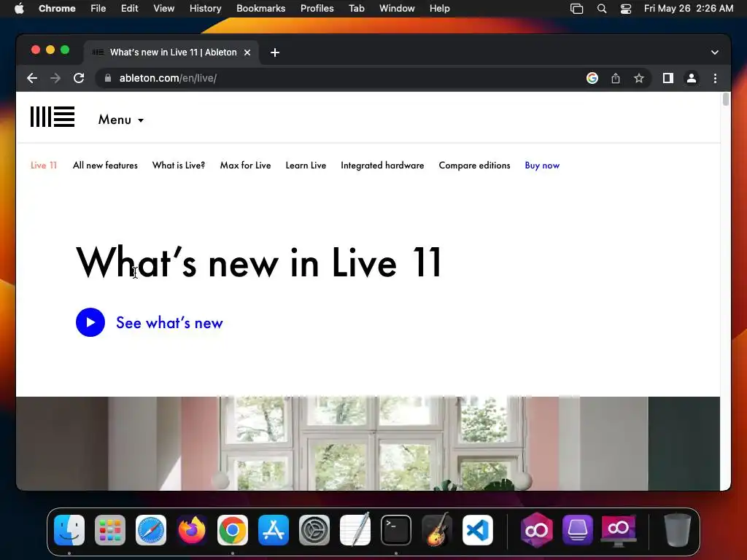Click the What's new in Live 11 heading
Image resolution: width=747 pixels, height=560 pixels.
tap(259, 262)
